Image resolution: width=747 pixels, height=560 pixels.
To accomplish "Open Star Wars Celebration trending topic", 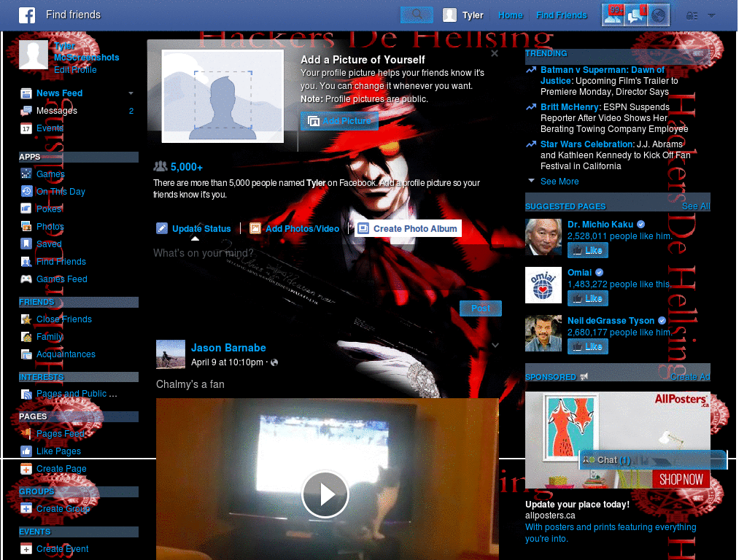I will tap(587, 144).
